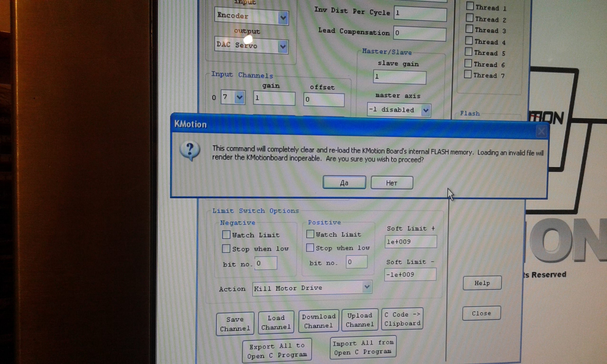Click the Help button
Image resolution: width=607 pixels, height=364 pixels.
(x=482, y=283)
